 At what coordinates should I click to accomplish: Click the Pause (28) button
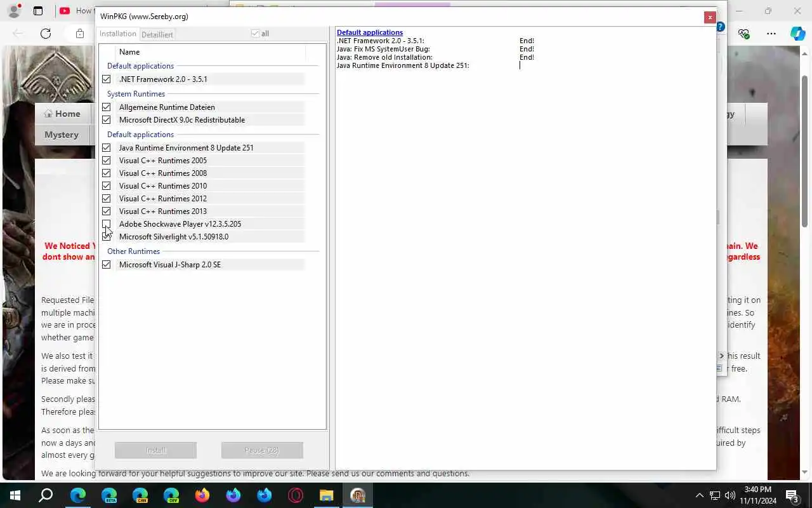click(x=262, y=450)
